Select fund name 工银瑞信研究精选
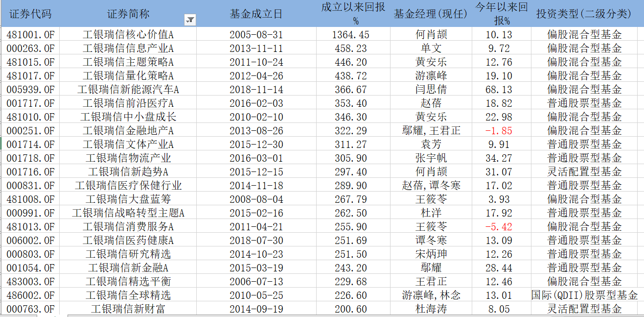 [128, 254]
